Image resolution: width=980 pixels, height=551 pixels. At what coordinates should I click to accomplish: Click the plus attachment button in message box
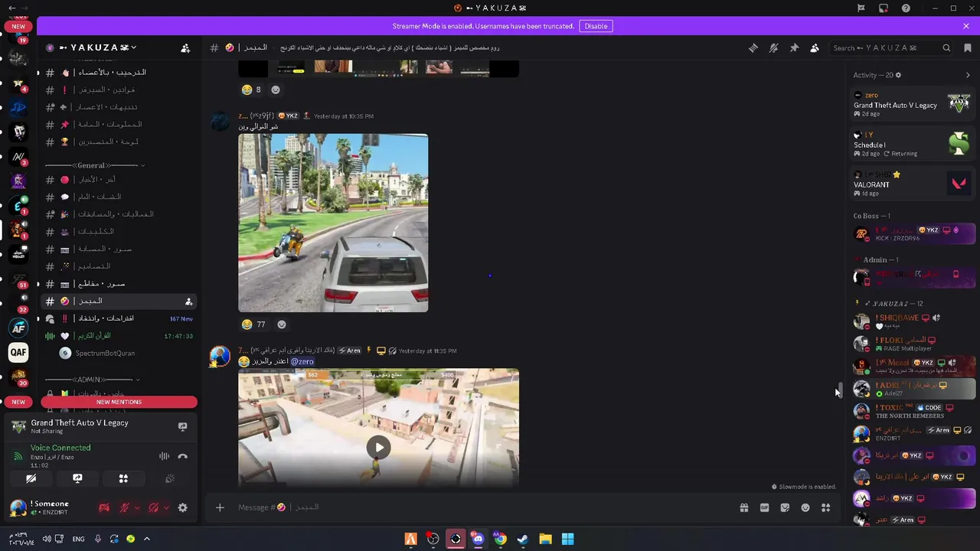[220, 507]
